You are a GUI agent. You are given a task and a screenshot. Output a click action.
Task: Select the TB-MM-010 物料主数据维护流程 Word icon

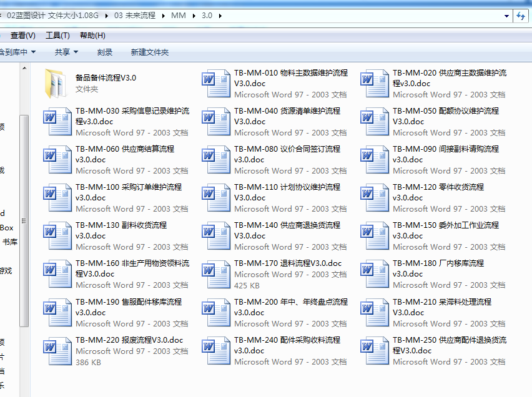216,84
